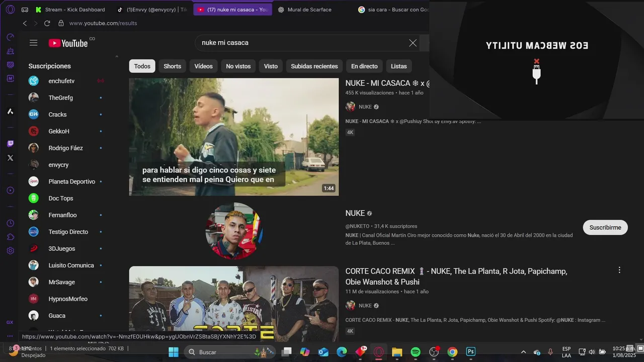Click the Windows taskbar Buscar search box

click(229, 352)
